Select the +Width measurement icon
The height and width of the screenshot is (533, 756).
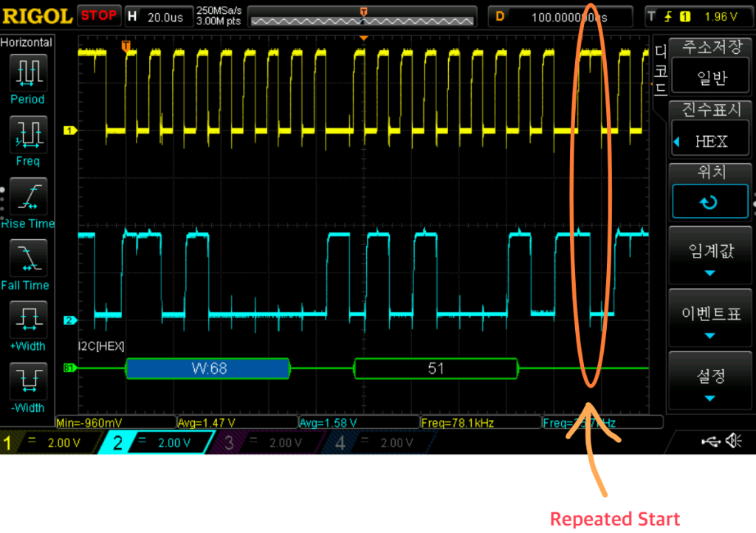tap(28, 320)
